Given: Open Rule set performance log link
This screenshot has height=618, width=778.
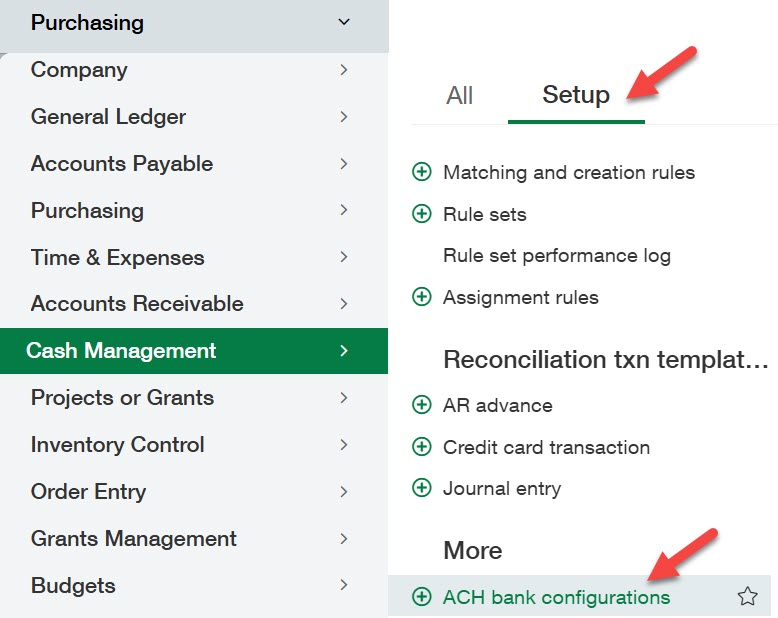Looking at the screenshot, I should [557, 256].
